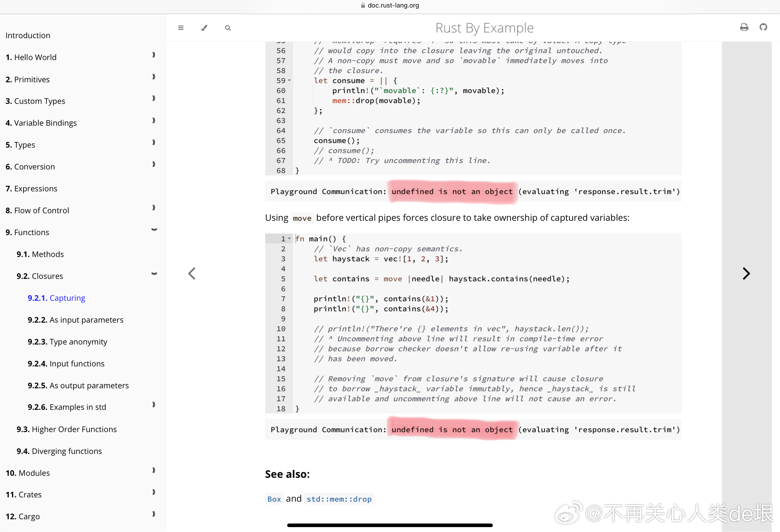The width and height of the screenshot is (780, 532).
Task: Toggle the sidebar with the hamburger icon
Action: coord(181,27)
